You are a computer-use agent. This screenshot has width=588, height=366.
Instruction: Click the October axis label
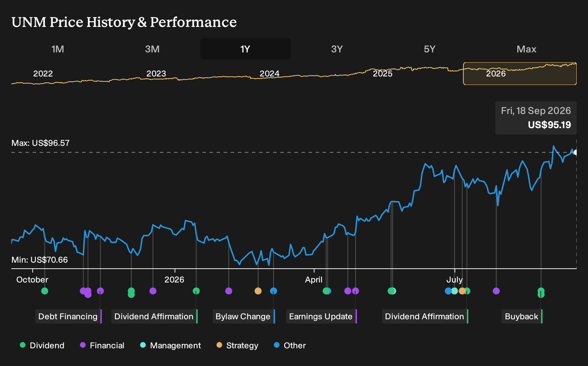33,280
